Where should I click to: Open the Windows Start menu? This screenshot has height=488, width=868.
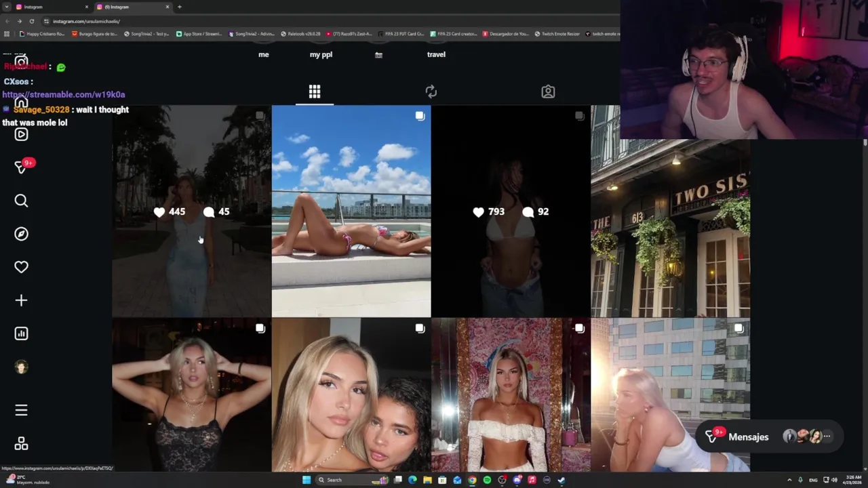coord(307,480)
